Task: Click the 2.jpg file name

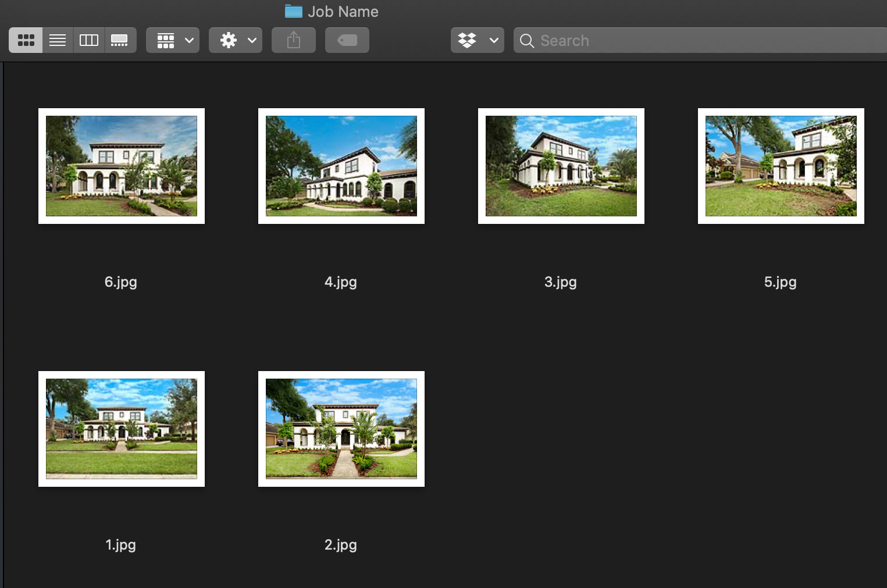Action: pyautogui.click(x=341, y=545)
